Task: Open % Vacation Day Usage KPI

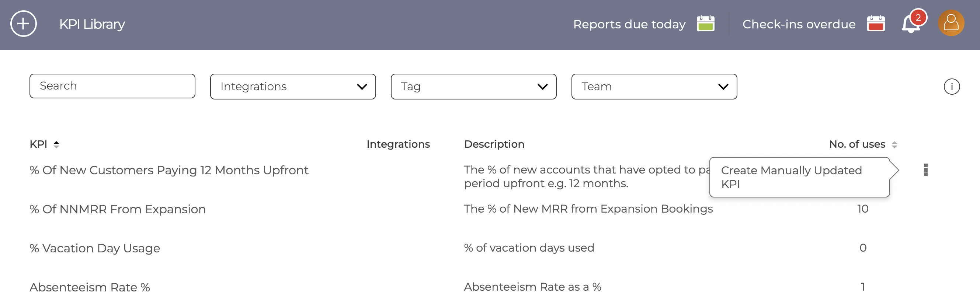Action: pyautogui.click(x=95, y=248)
